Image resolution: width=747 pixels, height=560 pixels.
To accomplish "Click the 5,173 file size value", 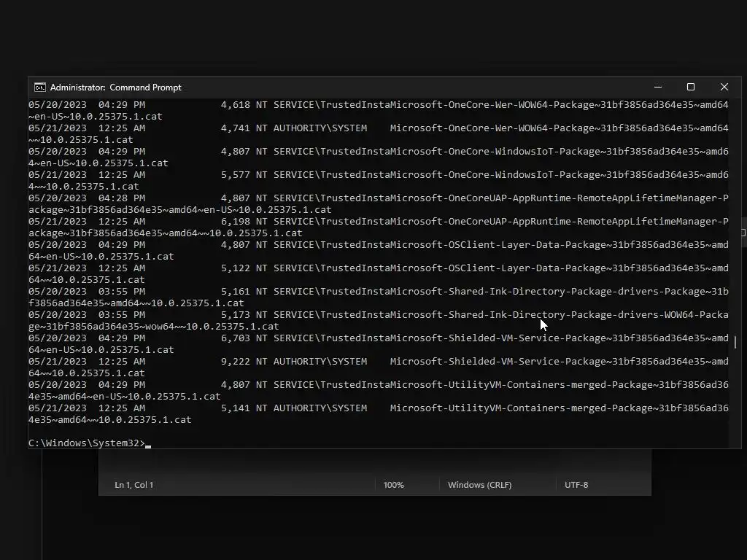I will point(236,315).
